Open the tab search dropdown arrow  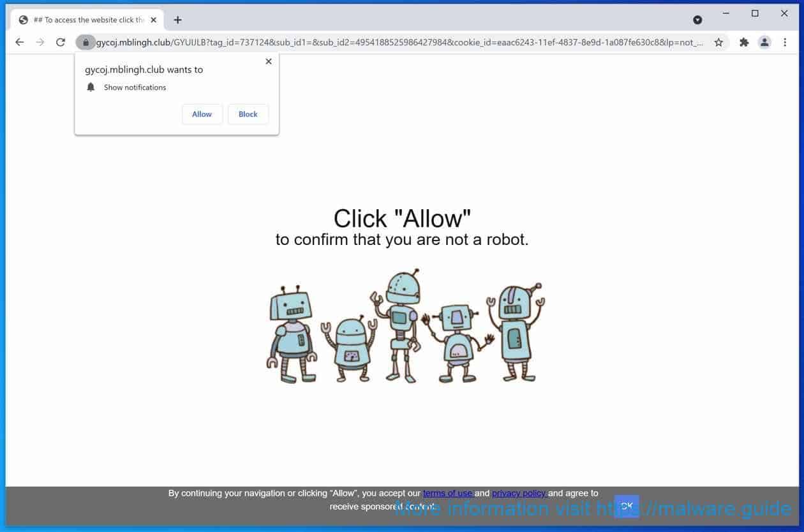[x=697, y=20]
